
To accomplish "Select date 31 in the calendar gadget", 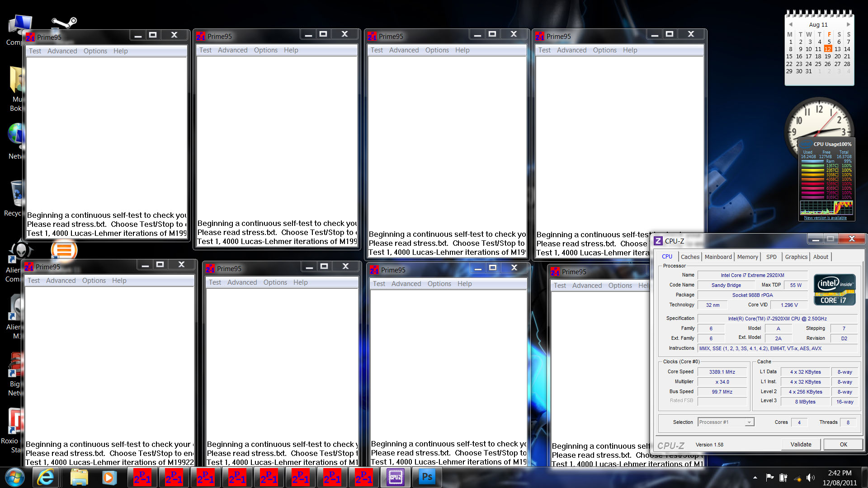I will tap(809, 71).
